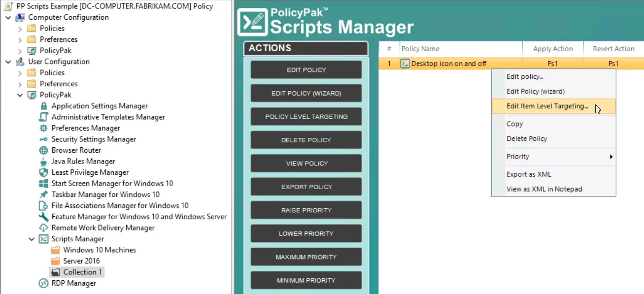Click the Feature Manager wrench icon

43,217
